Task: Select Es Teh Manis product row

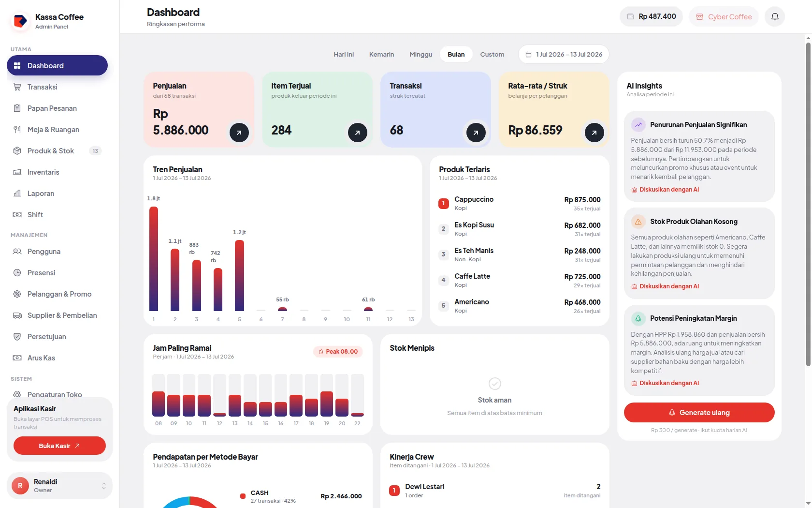Action: click(520, 255)
